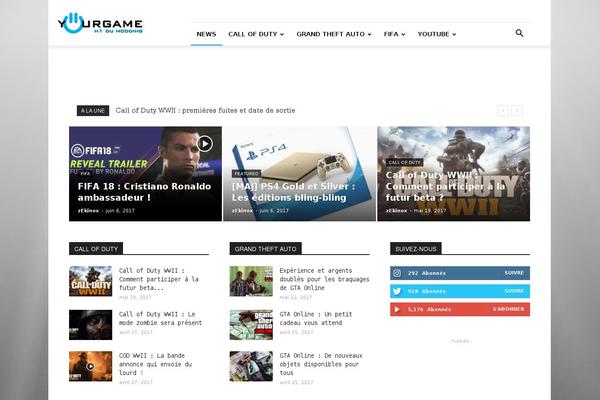Read 'Le mode zombie sera présent' article
This screenshot has width=600, height=400.
pyautogui.click(x=160, y=318)
